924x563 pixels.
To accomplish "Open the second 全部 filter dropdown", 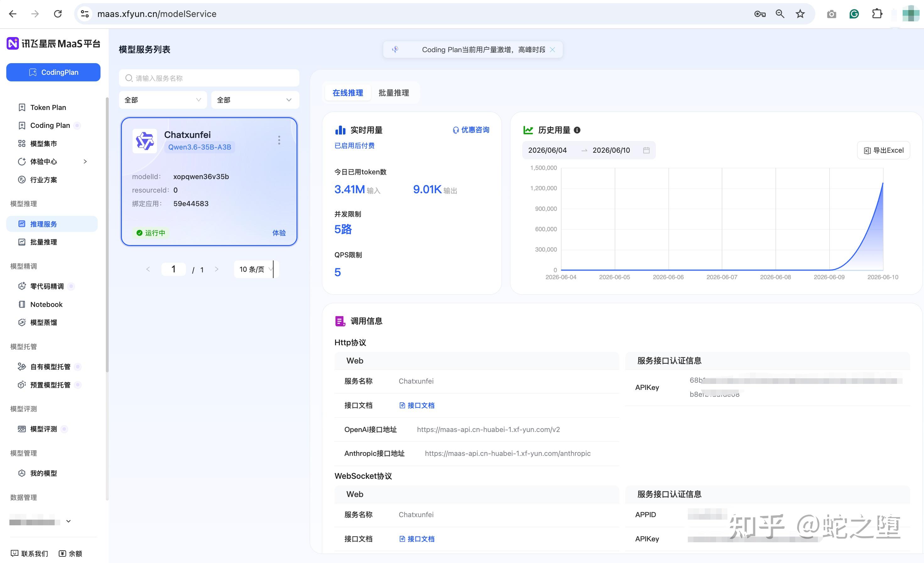I will (255, 100).
